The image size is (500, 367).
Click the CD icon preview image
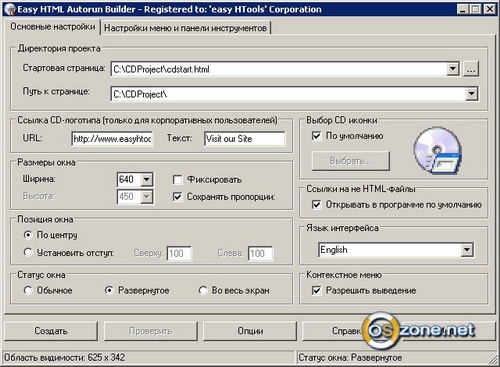tap(438, 151)
